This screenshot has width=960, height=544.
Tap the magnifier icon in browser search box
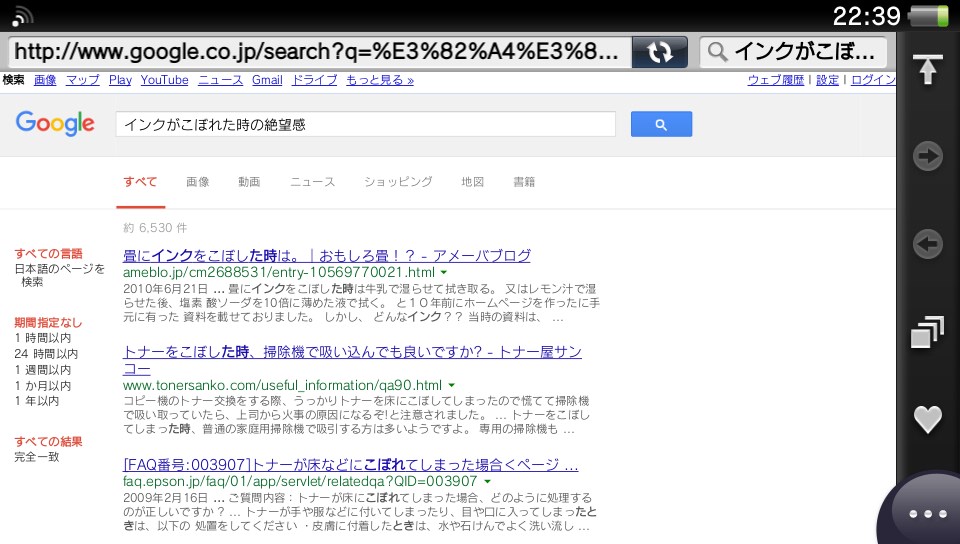point(718,52)
